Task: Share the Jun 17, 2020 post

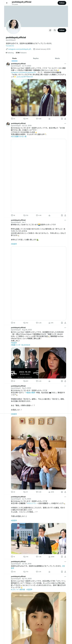Action: pyautogui.click(x=65, y=119)
